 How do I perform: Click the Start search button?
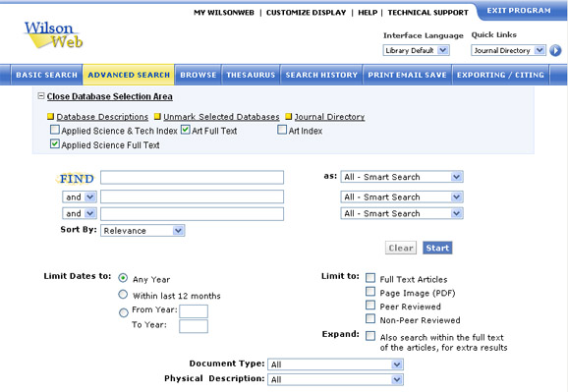437,248
